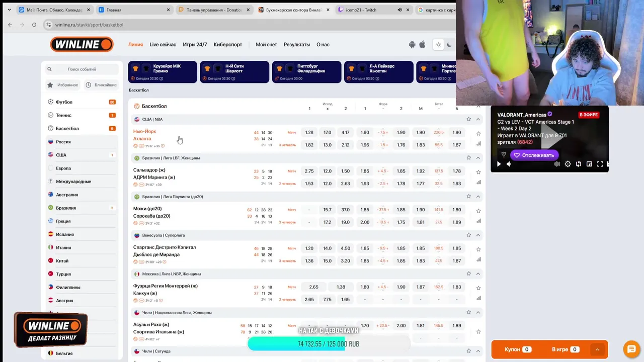This screenshot has width=644, height=362.
Task: Open the Результаты menu item
Action: [x=297, y=45]
